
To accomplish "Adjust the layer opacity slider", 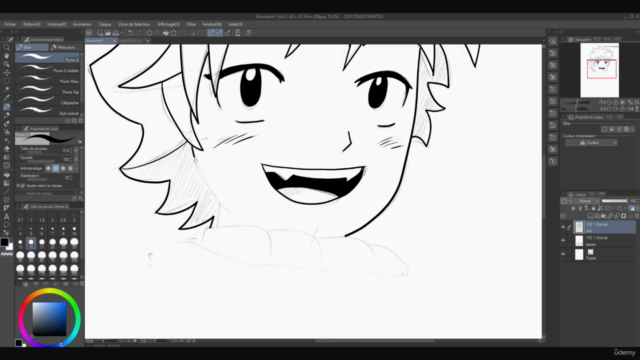I will (614, 201).
